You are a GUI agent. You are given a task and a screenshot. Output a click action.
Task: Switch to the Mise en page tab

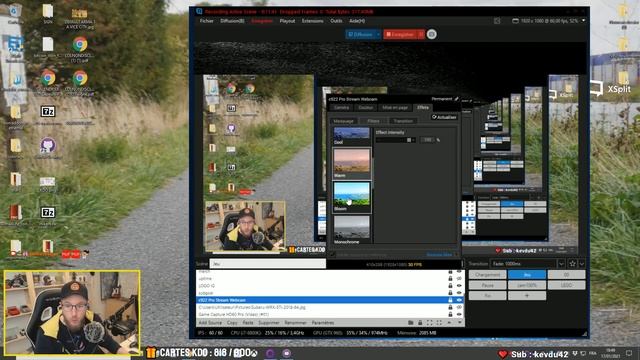(x=395, y=108)
